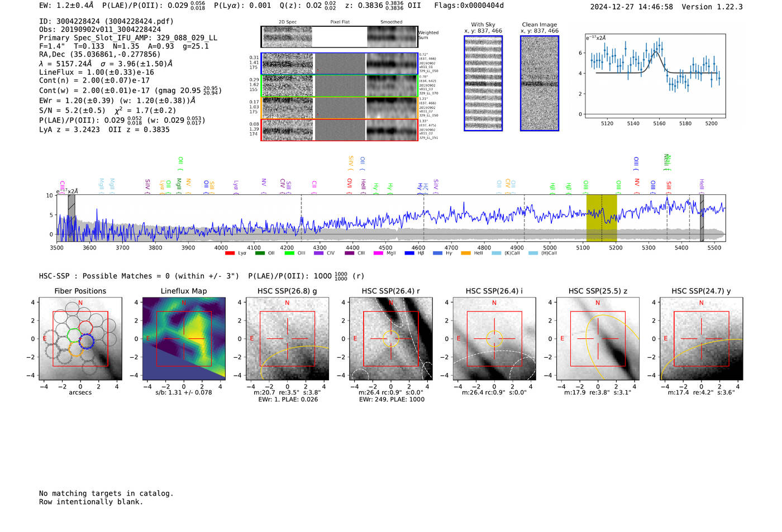
Task: Select the Primary Spec_Slot_IFU_AMP line
Action: pos(128,38)
